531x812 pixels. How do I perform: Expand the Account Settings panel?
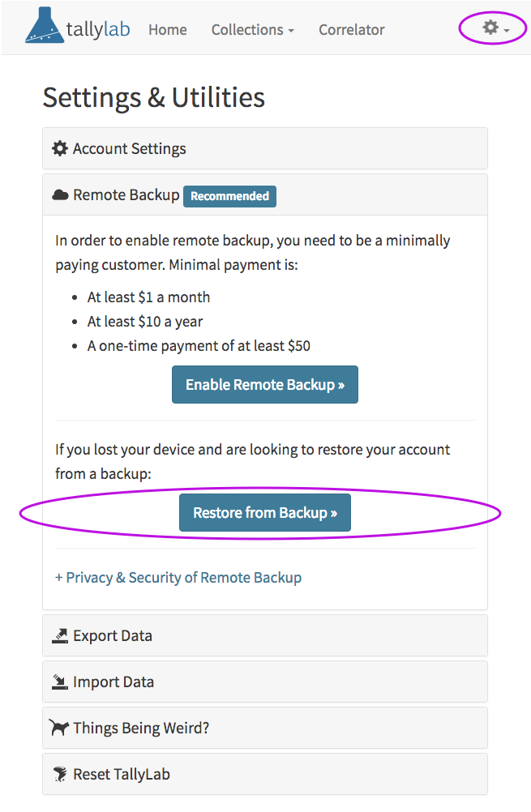[265, 148]
